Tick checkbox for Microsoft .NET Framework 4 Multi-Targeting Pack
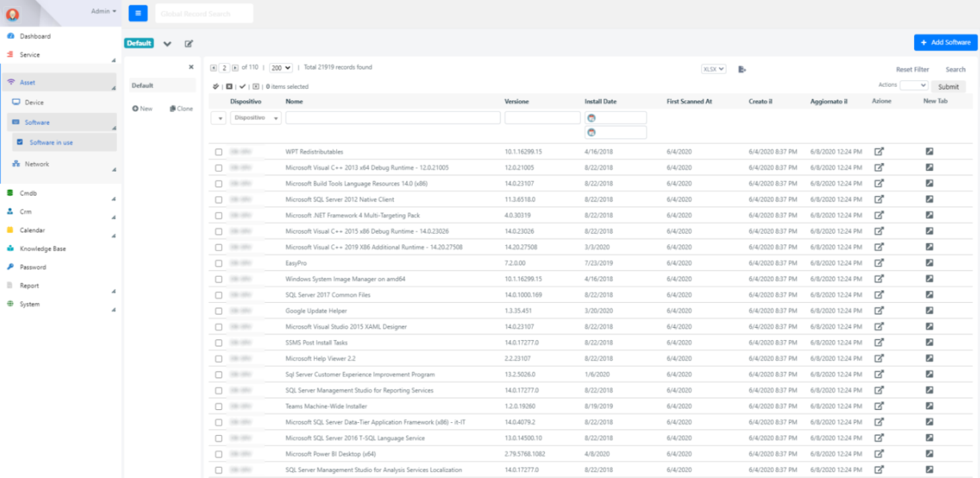The height and width of the screenshot is (478, 980). [x=219, y=215]
